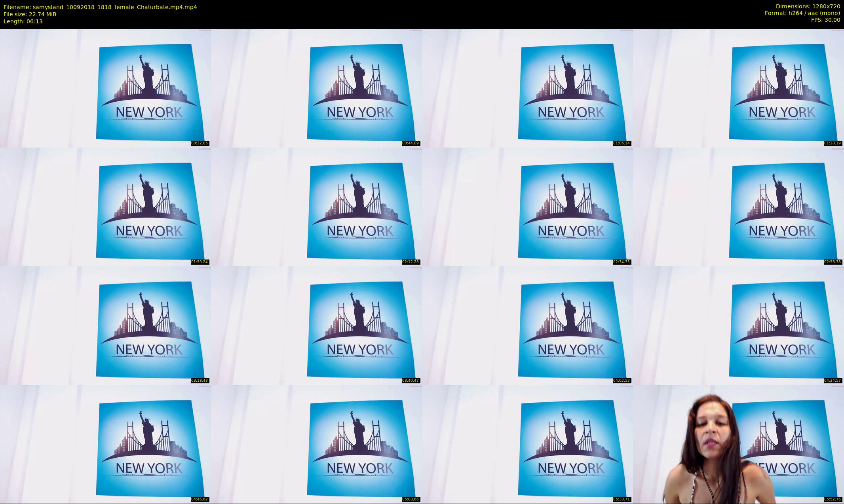Select the thumbnail at 04:46.62
Image resolution: width=844 pixels, height=504 pixels.
(105, 444)
